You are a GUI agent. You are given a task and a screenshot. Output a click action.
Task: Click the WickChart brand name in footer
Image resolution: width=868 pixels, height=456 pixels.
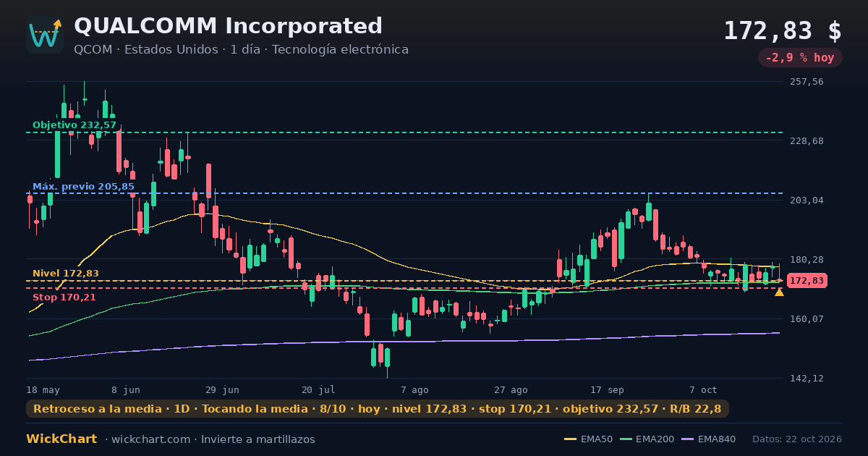tap(61, 439)
